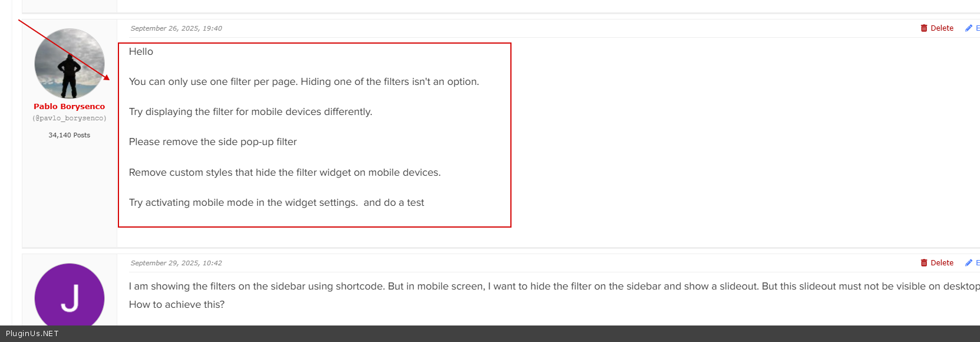
Task: Click the "Hello" line in Pablo's reply
Action: (141, 52)
